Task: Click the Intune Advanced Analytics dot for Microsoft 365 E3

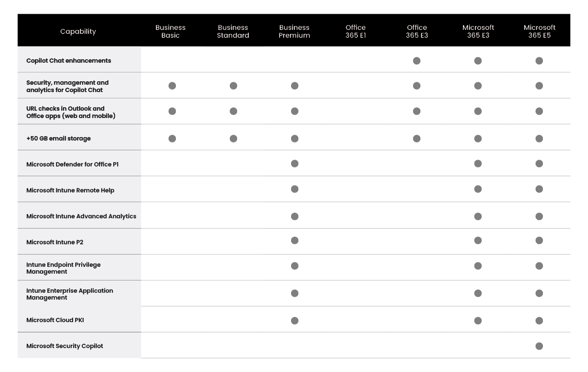Action: pyautogui.click(x=478, y=216)
